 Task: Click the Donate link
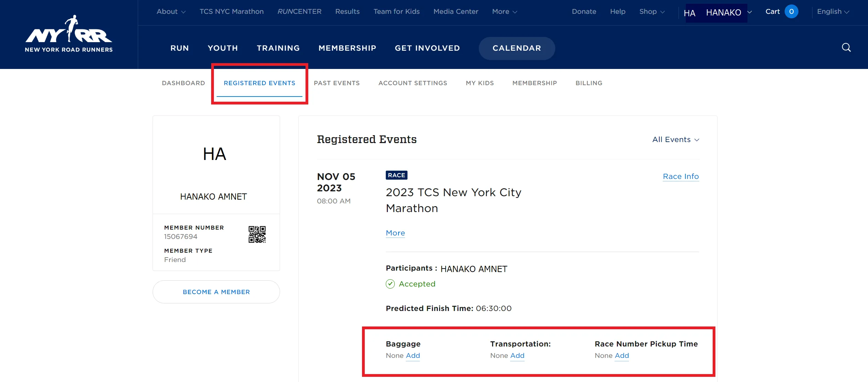tap(584, 12)
